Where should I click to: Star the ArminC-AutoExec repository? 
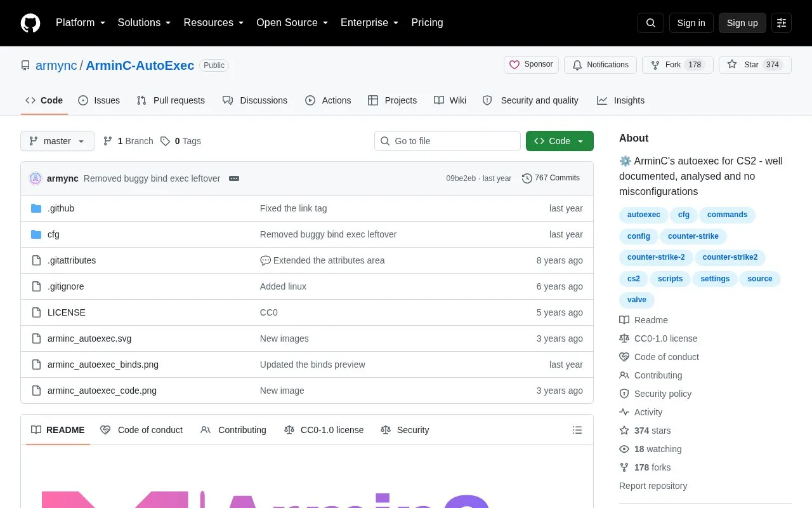(755, 65)
